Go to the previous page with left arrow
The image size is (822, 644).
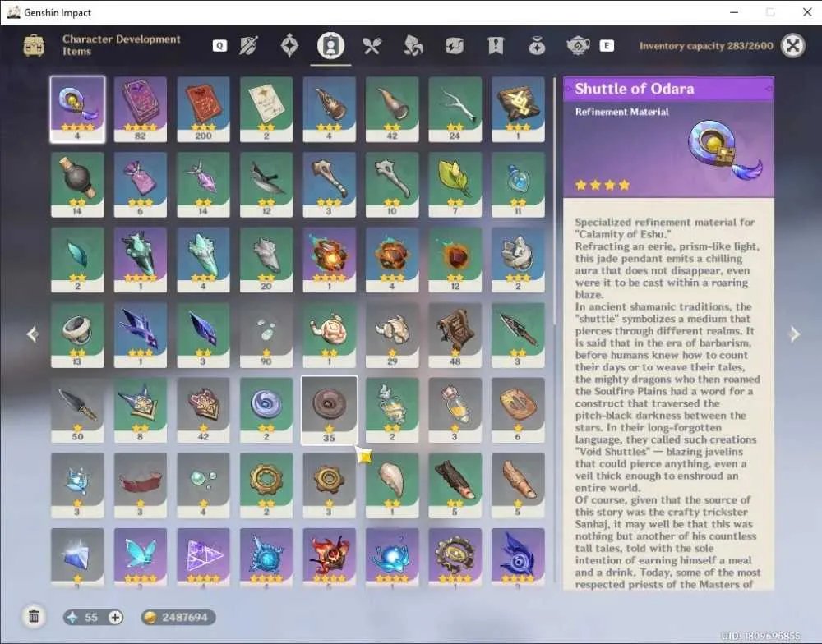coord(33,333)
